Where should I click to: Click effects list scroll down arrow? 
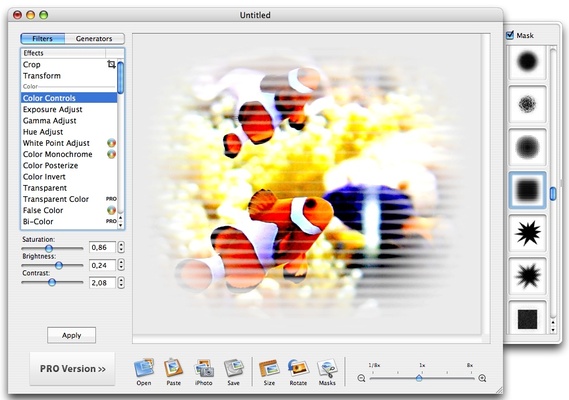click(x=121, y=225)
